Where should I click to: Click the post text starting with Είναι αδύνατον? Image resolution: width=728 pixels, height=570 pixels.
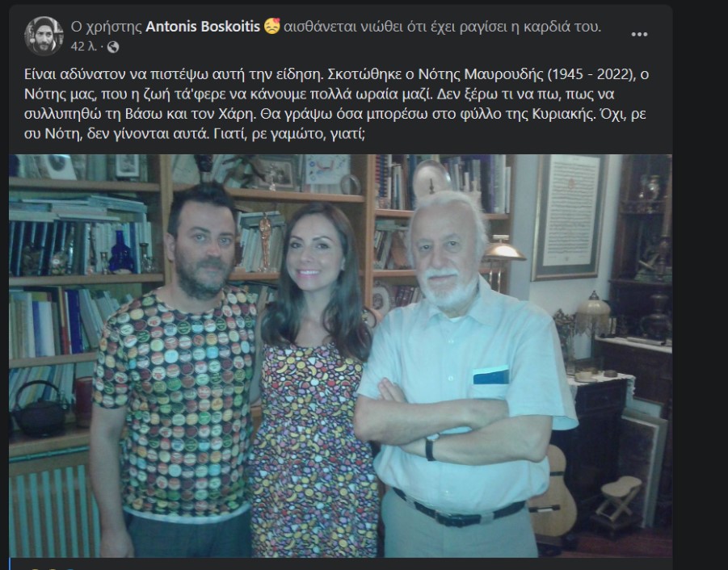[337, 104]
